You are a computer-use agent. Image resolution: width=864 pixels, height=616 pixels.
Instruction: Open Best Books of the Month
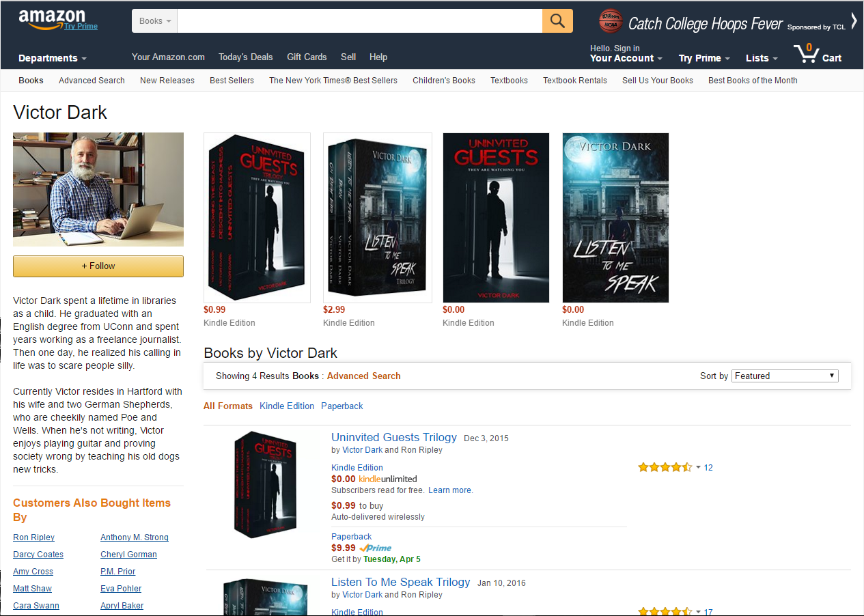click(x=753, y=81)
